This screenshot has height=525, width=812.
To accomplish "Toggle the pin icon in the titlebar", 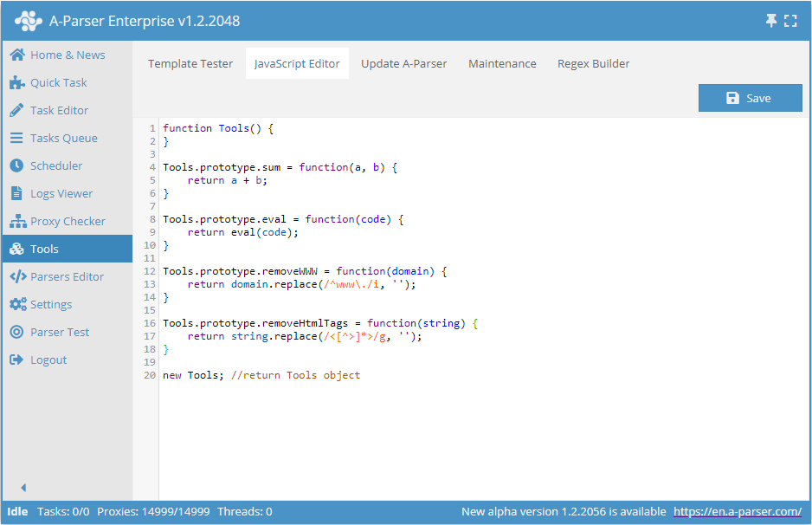I will tap(770, 19).
